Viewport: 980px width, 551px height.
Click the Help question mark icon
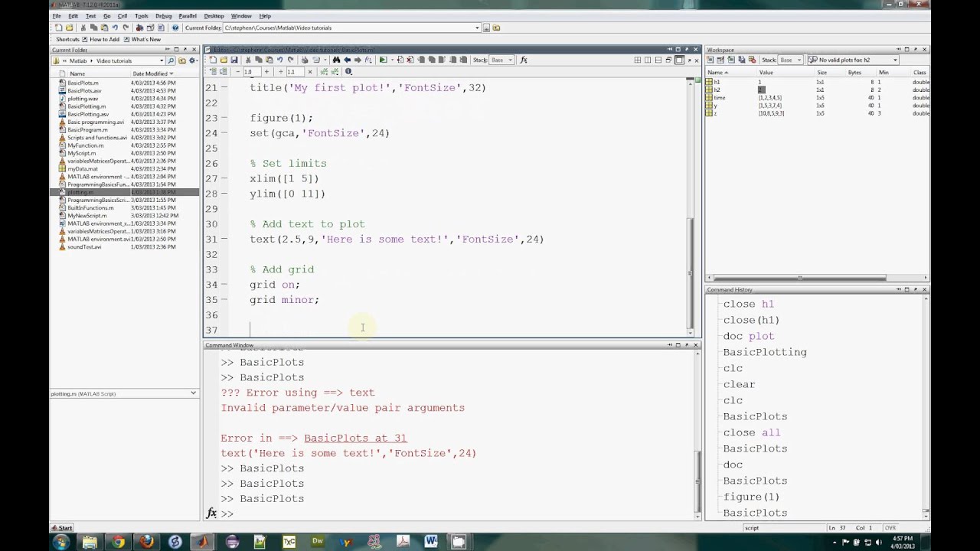tap(175, 28)
